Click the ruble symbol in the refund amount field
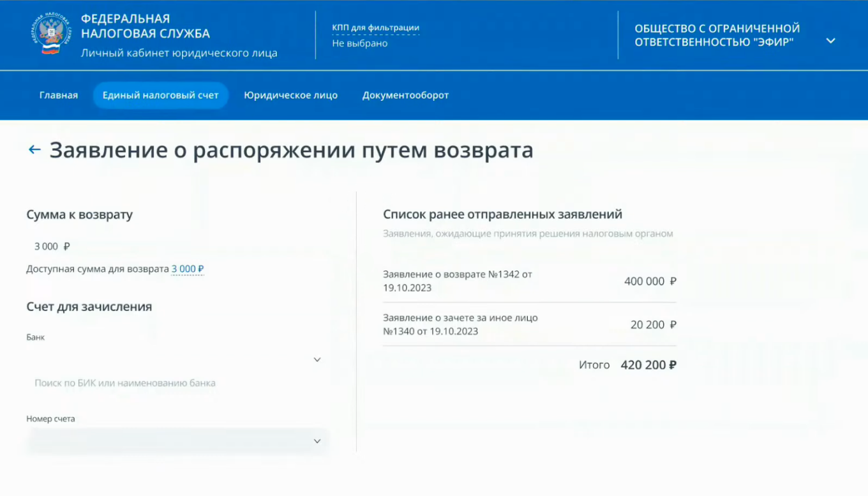The image size is (868, 496). [65, 246]
